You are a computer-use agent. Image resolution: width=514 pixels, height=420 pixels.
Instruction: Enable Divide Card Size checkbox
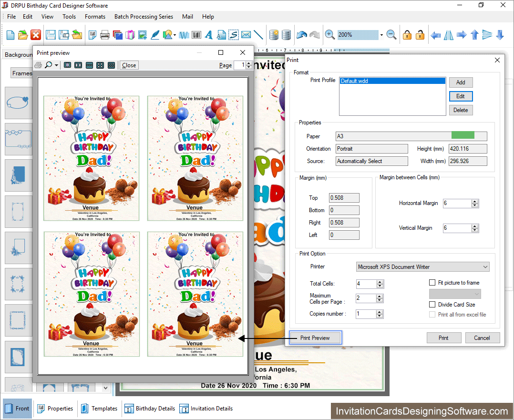[x=432, y=305]
